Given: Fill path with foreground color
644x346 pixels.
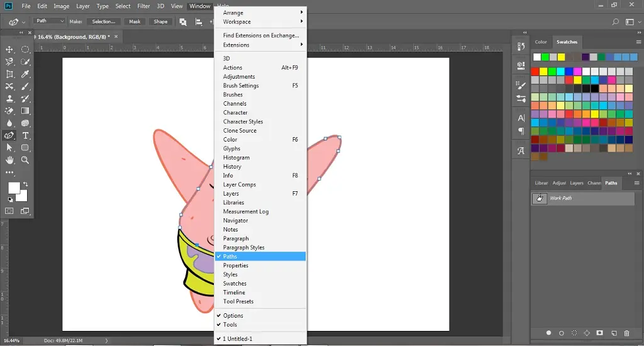Looking at the screenshot, I should tap(548, 333).
